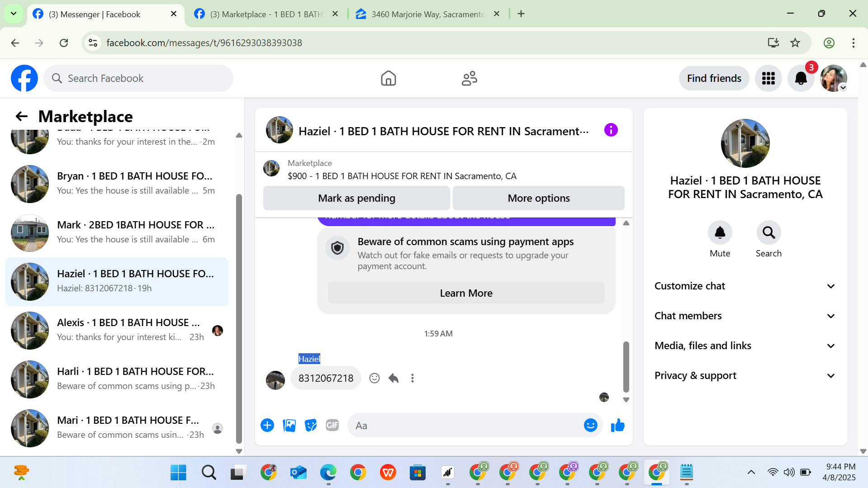
Task: Click the Search Facebook field
Action: click(x=138, y=78)
